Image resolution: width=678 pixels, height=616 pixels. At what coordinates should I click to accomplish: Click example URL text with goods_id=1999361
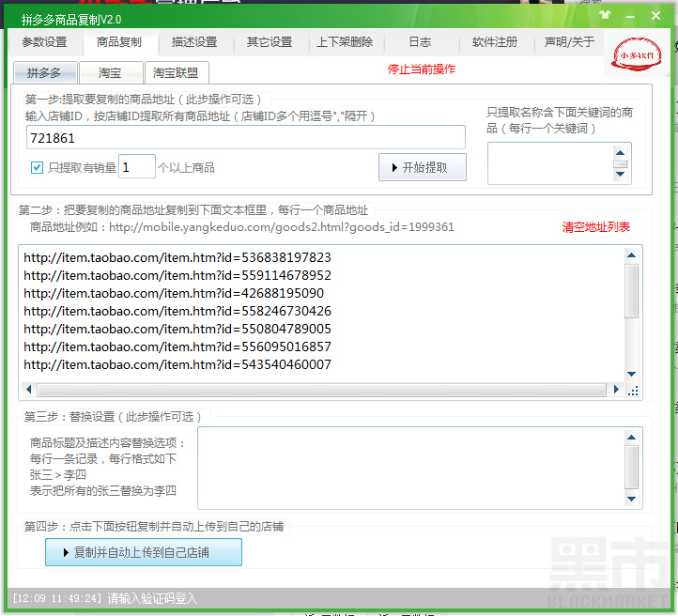282,227
